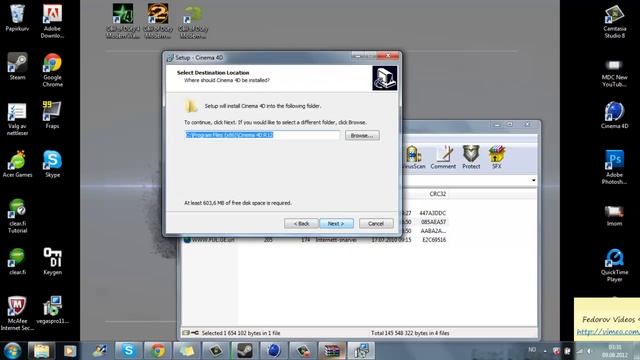
Task: Click the Next button in Cinema 4D setup
Action: [336, 224]
